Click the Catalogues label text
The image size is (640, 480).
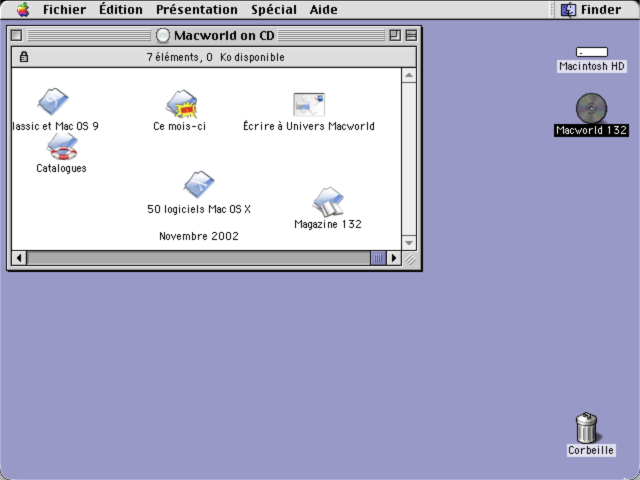point(61,168)
